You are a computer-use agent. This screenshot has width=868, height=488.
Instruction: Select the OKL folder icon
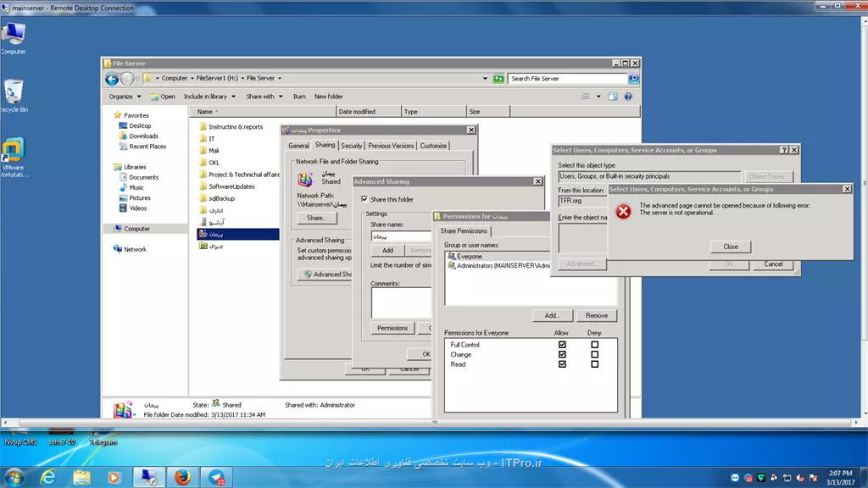coord(203,163)
